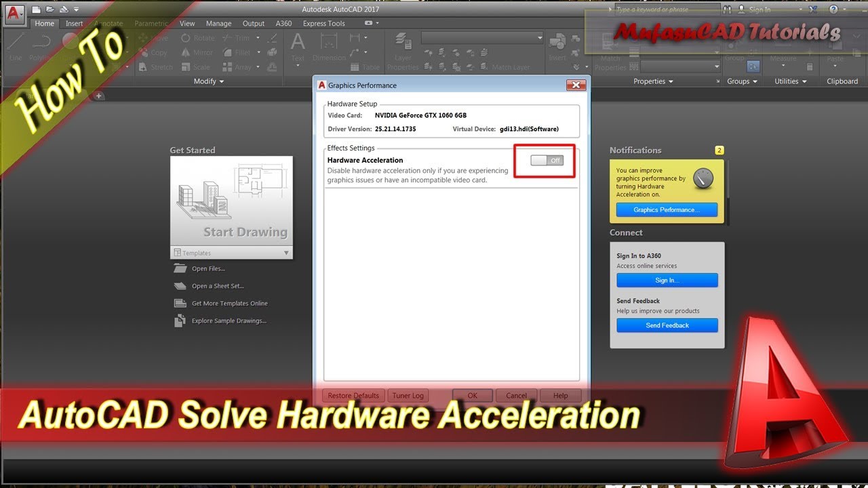The height and width of the screenshot is (488, 868).
Task: Click the Open folder icon in Quick Access toolbar
Action: click(50, 9)
